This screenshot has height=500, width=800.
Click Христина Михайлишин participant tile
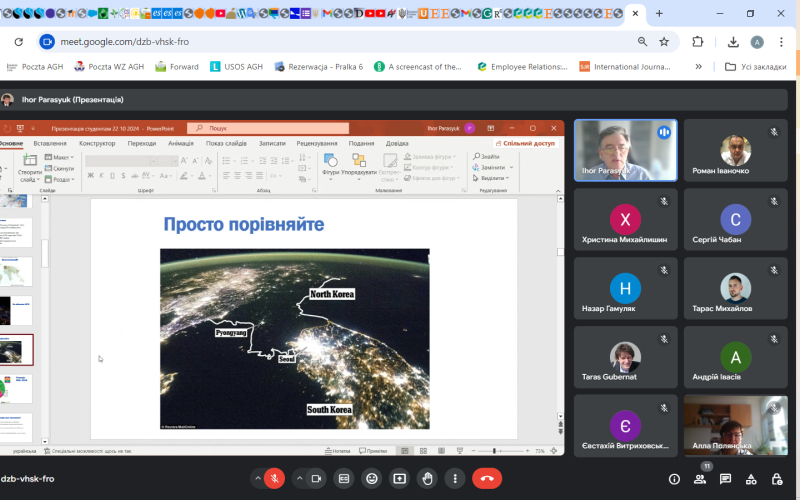[x=626, y=219]
